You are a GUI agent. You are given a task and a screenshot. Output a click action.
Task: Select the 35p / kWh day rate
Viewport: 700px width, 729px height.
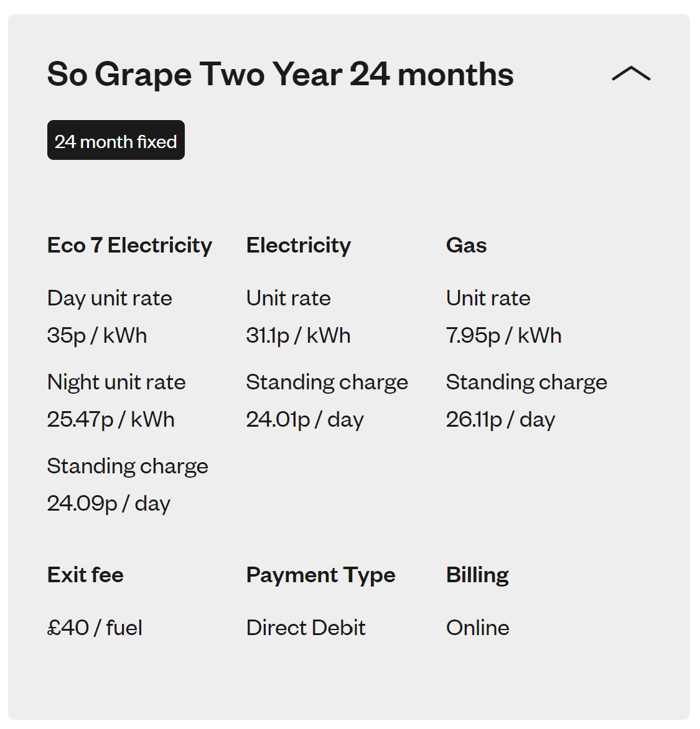pyautogui.click(x=97, y=336)
